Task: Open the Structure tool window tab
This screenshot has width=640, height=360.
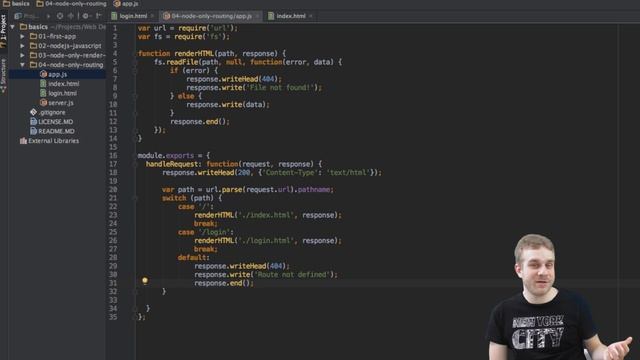Action: 4,76
